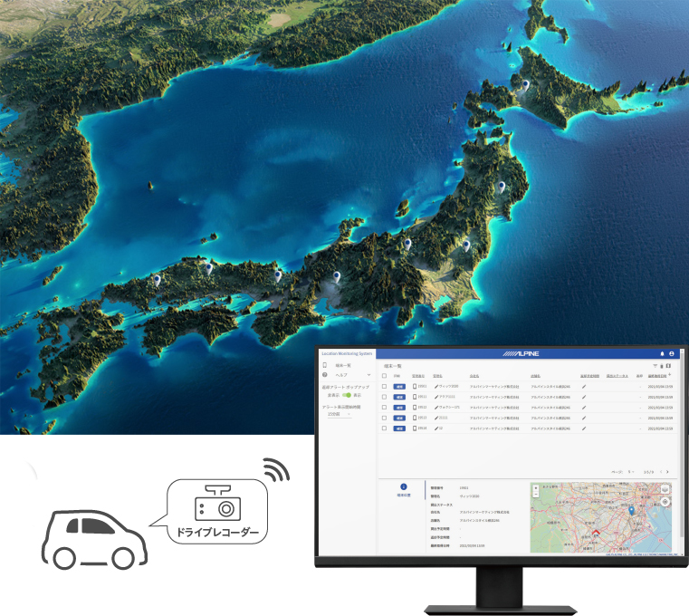Sort by the 会社名 column header
Image resolution: width=689 pixels, height=616 pixels.
tap(474, 376)
